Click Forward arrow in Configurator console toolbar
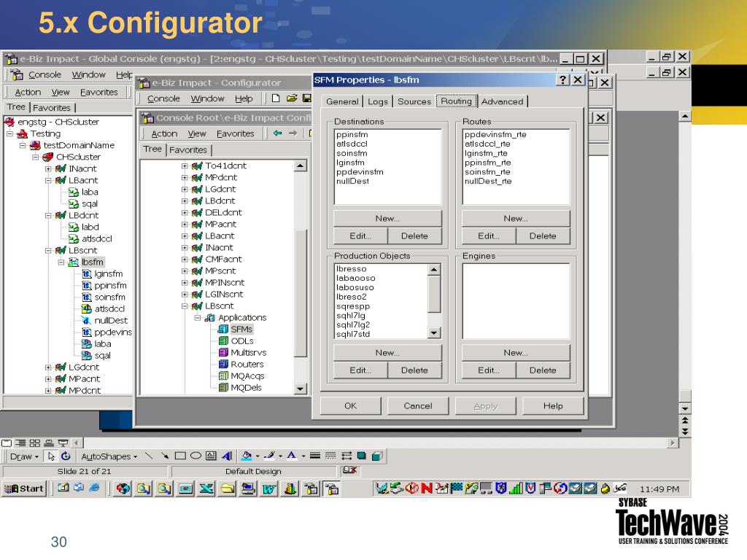Screen dimensions: 747x560 tap(293, 133)
